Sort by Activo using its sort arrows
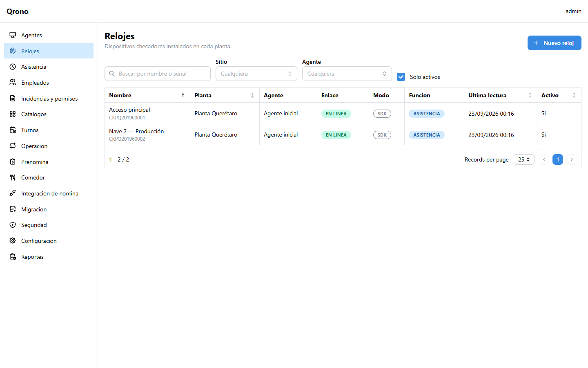The image size is (588, 368). tap(574, 95)
